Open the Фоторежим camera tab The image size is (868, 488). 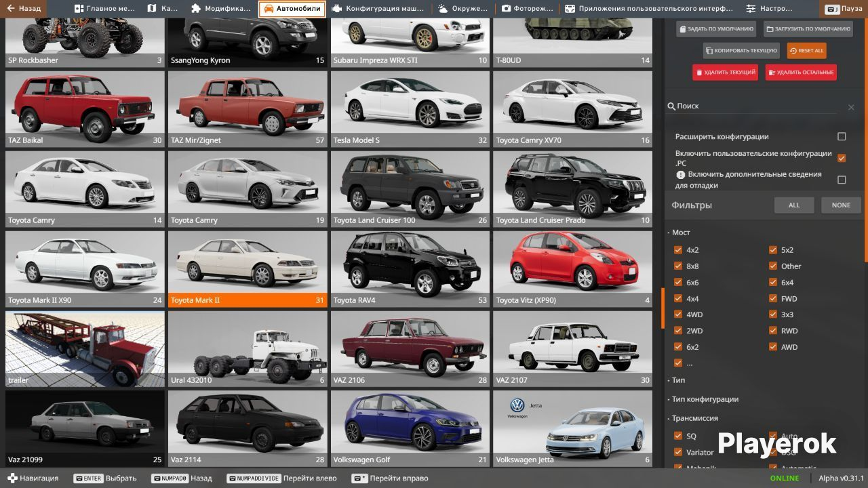526,9
